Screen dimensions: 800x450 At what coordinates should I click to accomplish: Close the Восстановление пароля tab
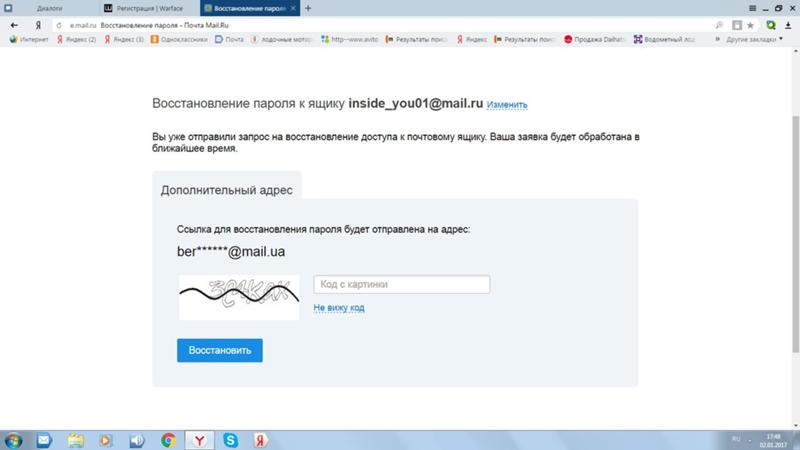(x=293, y=8)
